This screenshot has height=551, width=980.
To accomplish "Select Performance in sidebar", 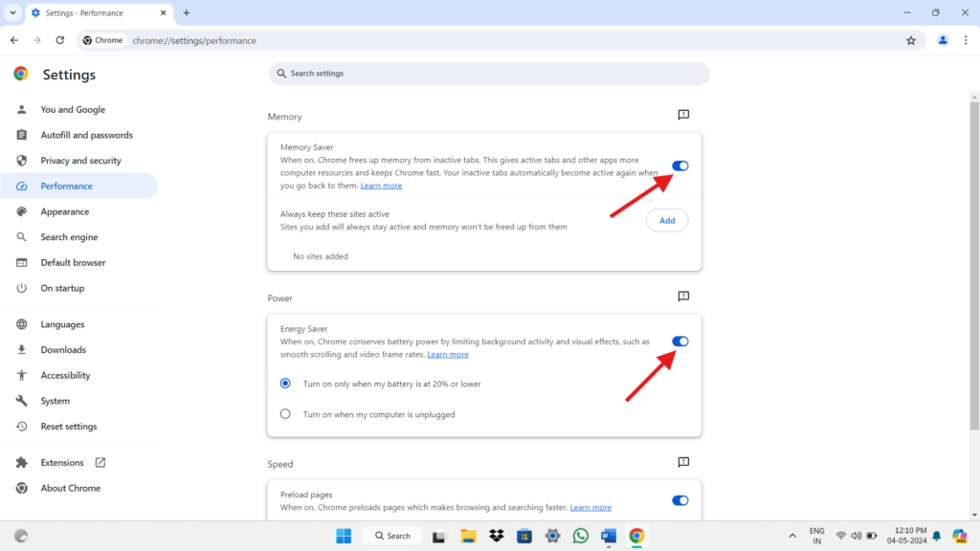I will pos(79,187).
